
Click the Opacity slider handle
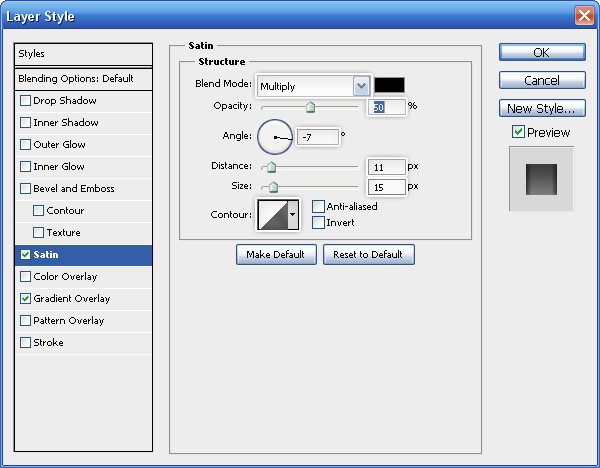[x=310, y=107]
